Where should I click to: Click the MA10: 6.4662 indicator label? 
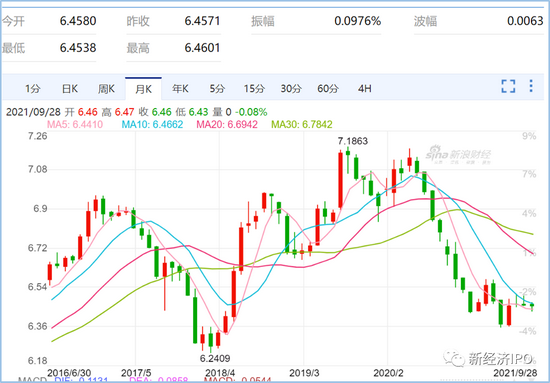click(x=153, y=124)
